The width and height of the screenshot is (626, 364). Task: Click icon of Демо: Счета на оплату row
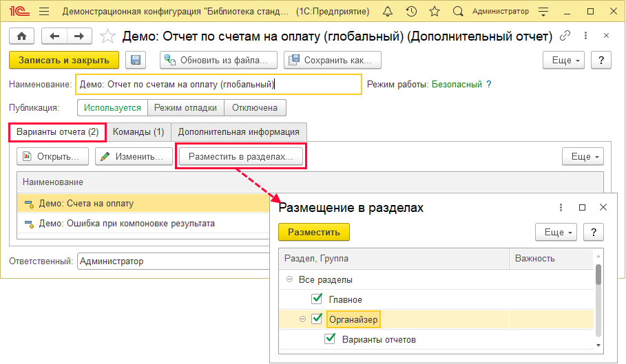tap(29, 204)
